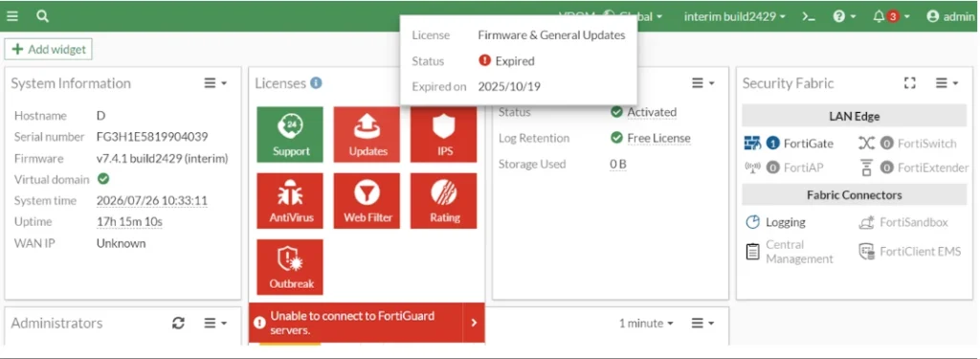This screenshot has height=359, width=980.
Task: Click the Uptime 17h 15m 10s value
Action: (129, 222)
